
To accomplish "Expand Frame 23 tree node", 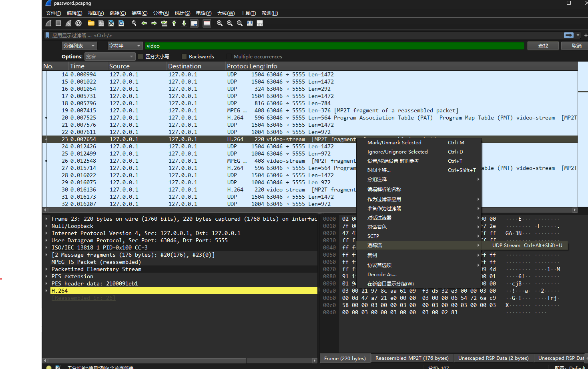I will tap(46, 219).
